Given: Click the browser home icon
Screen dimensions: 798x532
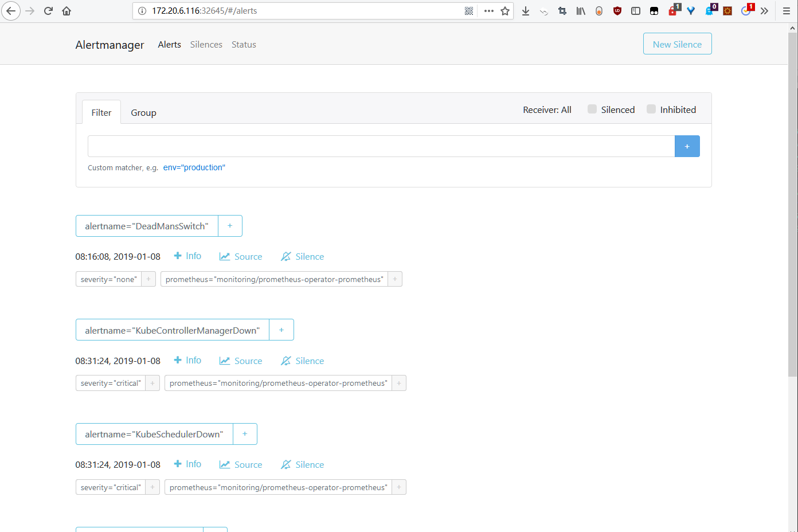Looking at the screenshot, I should pos(66,10).
